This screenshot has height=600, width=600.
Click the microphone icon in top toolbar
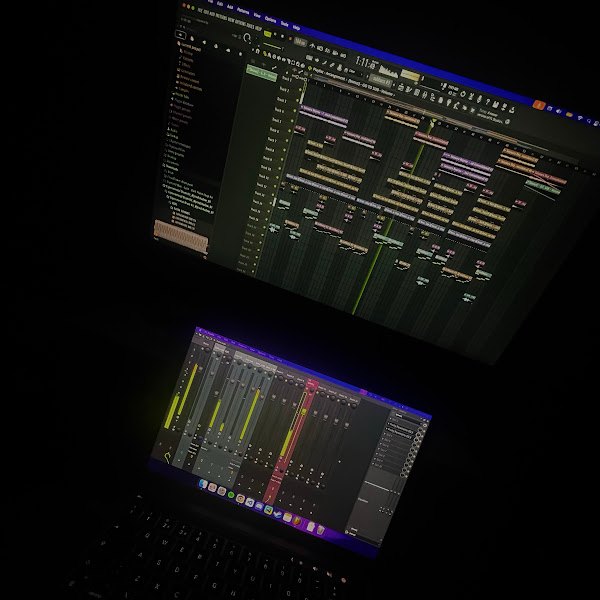click(x=479, y=99)
